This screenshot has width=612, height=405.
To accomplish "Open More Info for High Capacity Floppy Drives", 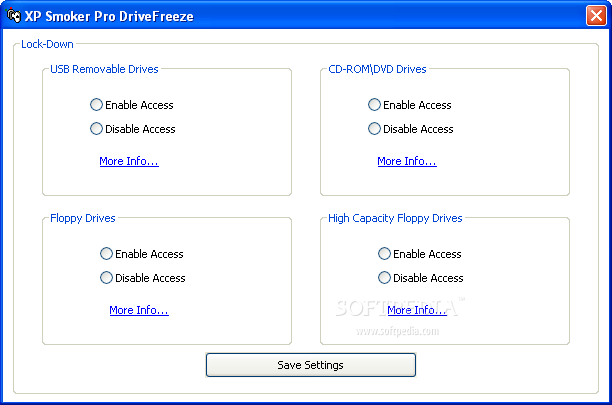I will click(x=417, y=310).
